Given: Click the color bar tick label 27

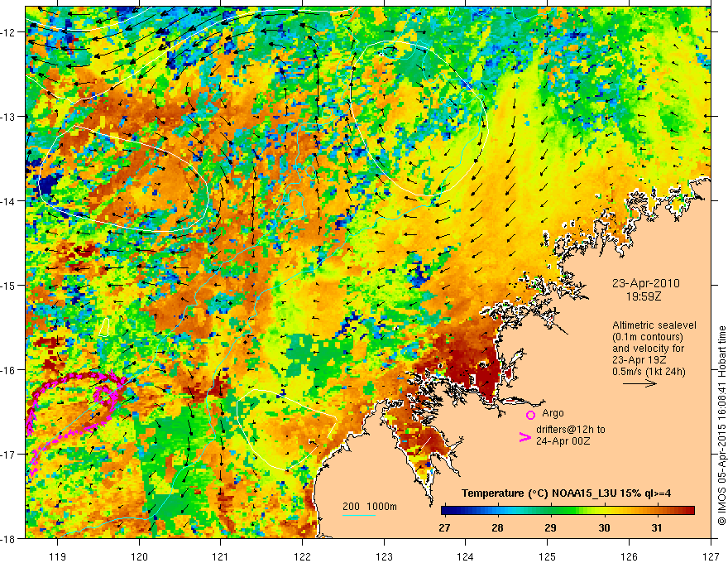Looking at the screenshot, I should click(x=444, y=528).
